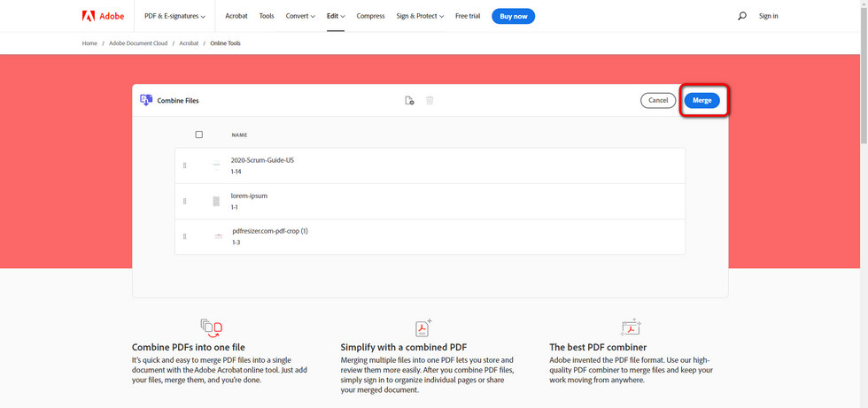This screenshot has height=408, width=868.
Task: Click the Combine Files icon
Action: (x=146, y=100)
